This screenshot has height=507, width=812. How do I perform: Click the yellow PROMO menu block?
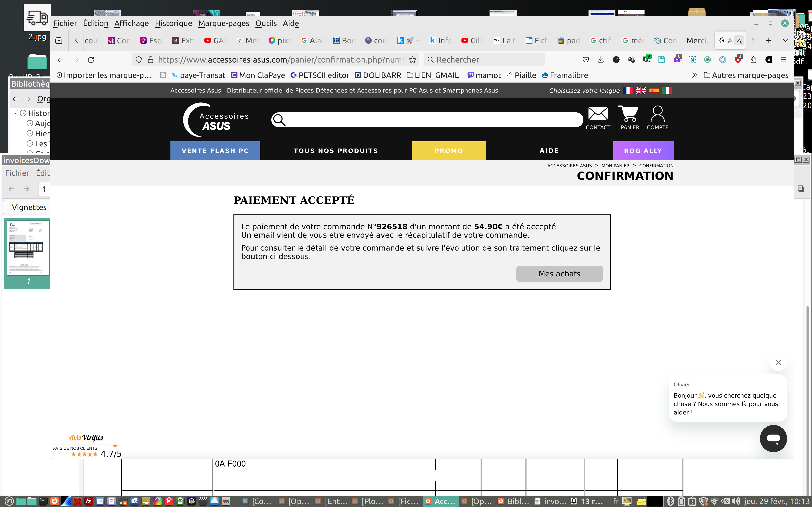(x=449, y=151)
